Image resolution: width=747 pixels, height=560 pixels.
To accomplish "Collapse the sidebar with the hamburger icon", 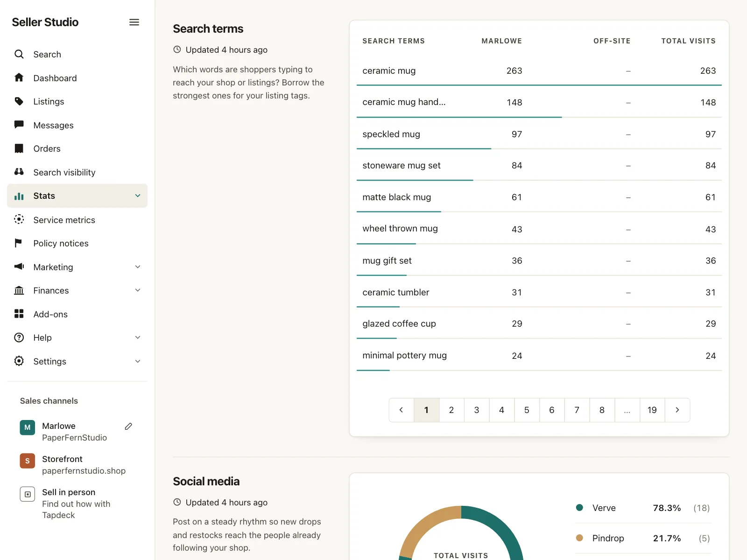I will click(x=134, y=22).
